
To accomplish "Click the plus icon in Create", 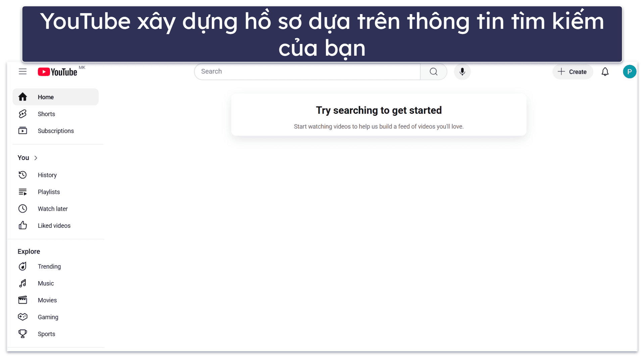I will point(561,71).
